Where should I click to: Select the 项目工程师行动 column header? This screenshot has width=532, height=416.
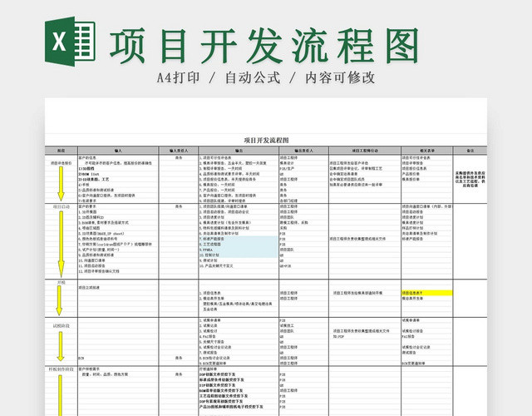365,151
